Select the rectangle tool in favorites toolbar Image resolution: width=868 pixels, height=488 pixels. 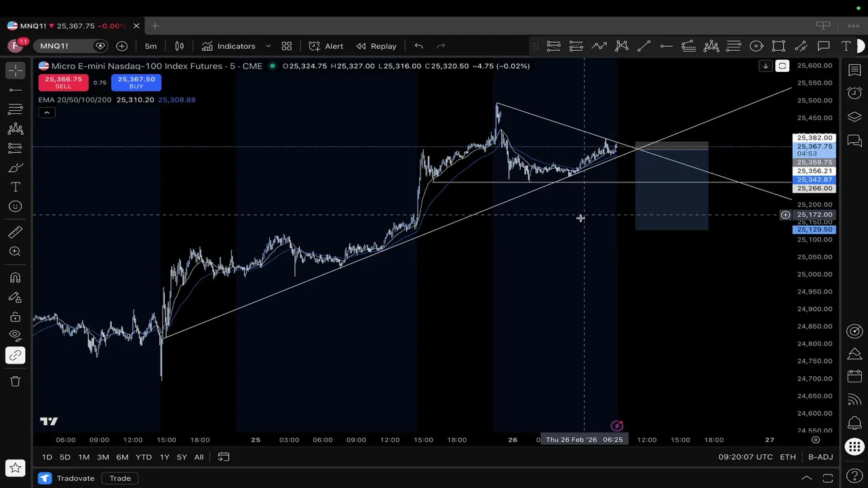pos(778,46)
